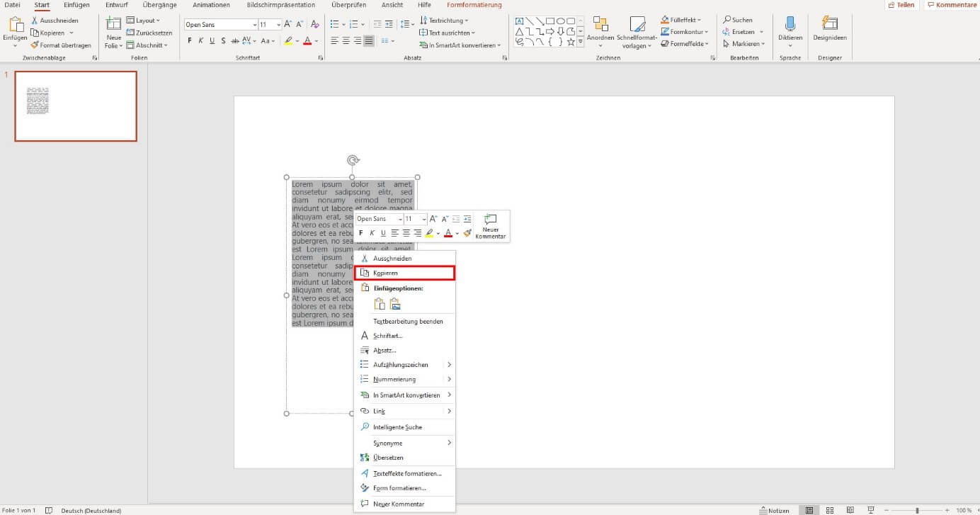
Task: Toggle justified alignment in the Absatz group
Action: [369, 41]
